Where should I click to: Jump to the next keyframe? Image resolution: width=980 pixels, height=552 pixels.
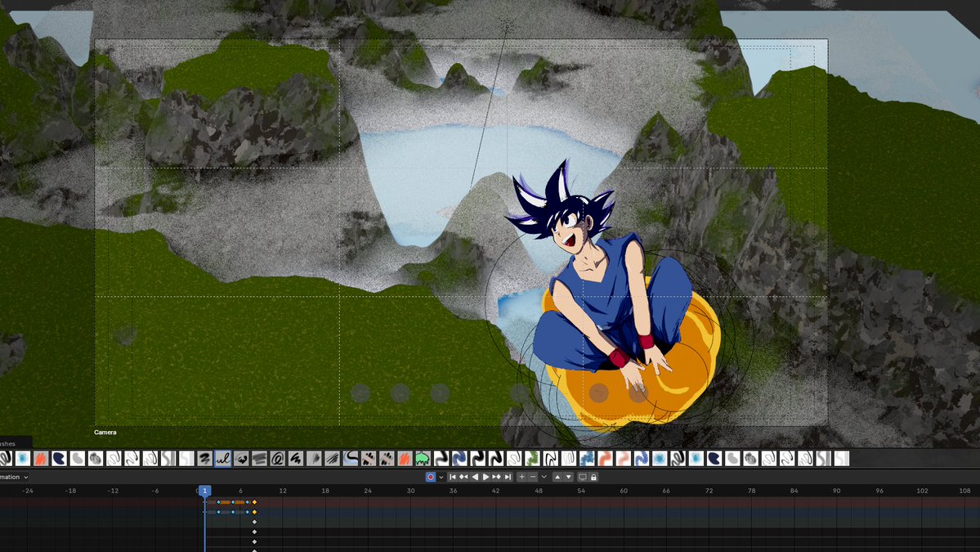pyautogui.click(x=496, y=477)
